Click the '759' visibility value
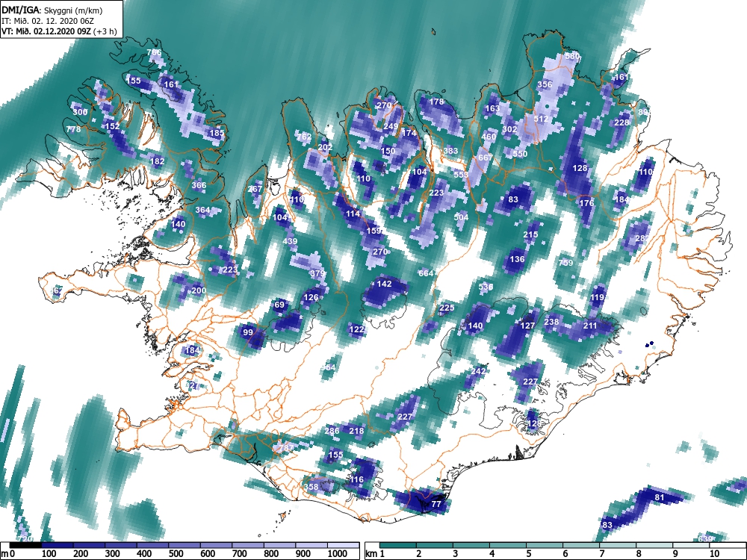This screenshot has width=747, height=560. [x=565, y=262]
